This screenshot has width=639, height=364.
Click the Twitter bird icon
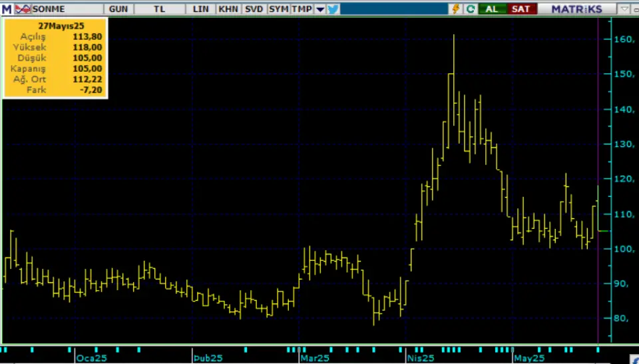tap(333, 9)
